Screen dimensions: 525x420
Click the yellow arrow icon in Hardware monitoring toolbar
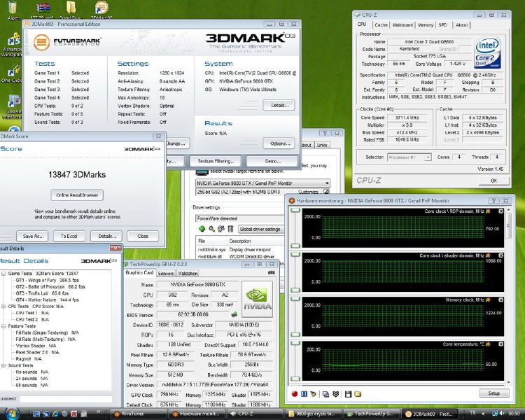tap(313, 394)
